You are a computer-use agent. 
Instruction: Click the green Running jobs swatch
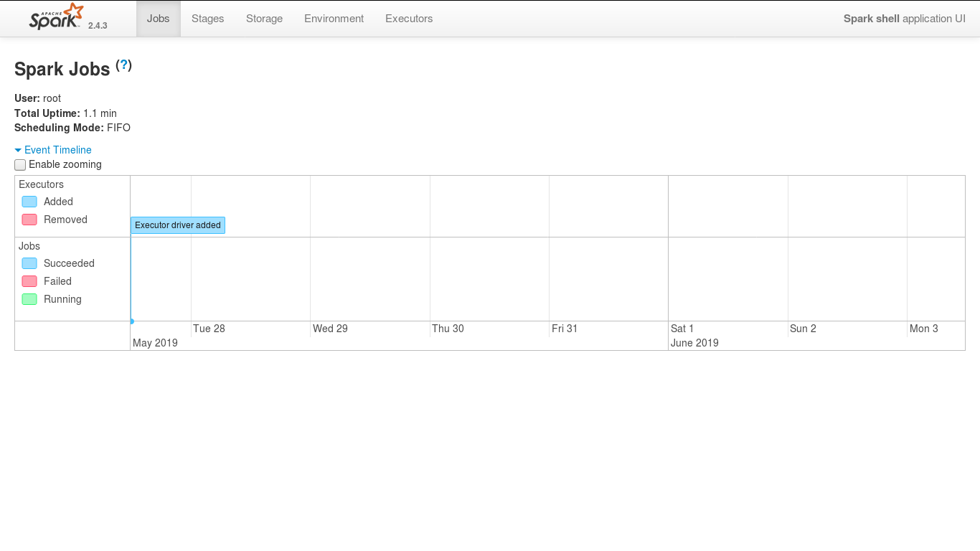(x=29, y=299)
